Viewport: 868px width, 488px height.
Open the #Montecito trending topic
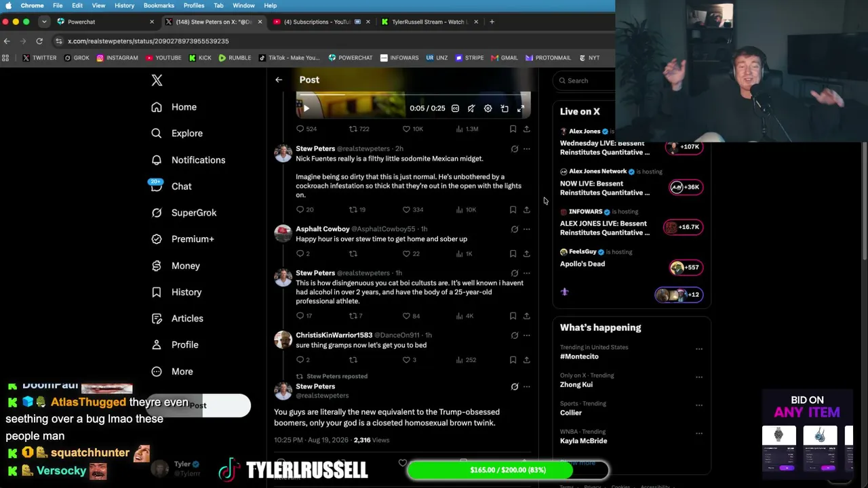[579, 357]
